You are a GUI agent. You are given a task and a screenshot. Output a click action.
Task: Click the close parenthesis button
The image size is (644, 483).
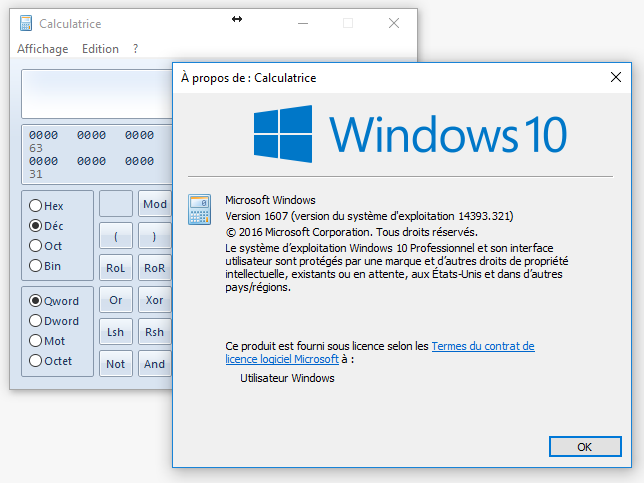[155, 236]
